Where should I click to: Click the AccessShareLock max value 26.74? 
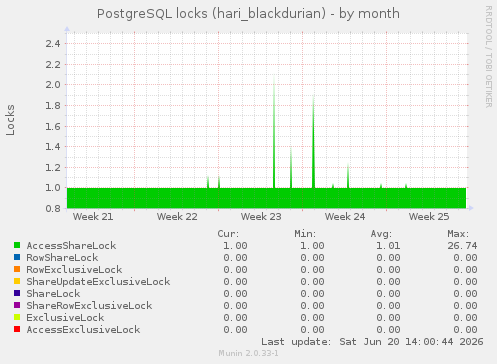point(462,246)
